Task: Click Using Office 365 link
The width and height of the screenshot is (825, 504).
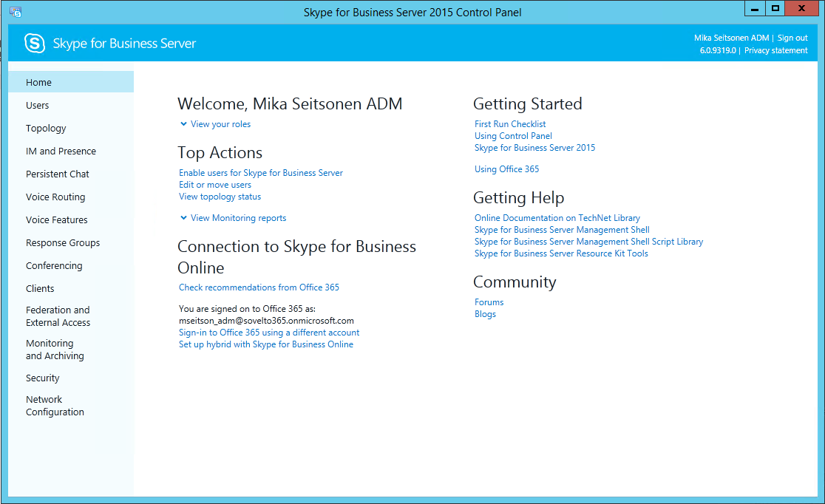Action: coord(506,169)
